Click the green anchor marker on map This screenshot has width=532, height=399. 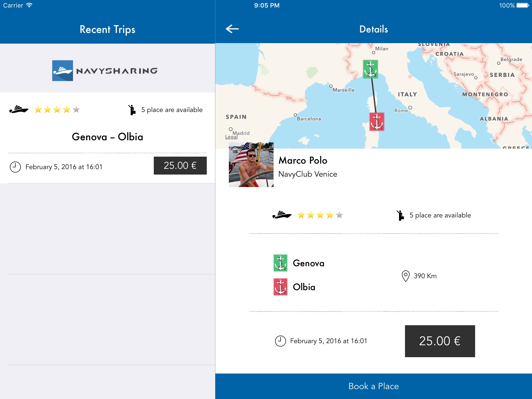(370, 69)
